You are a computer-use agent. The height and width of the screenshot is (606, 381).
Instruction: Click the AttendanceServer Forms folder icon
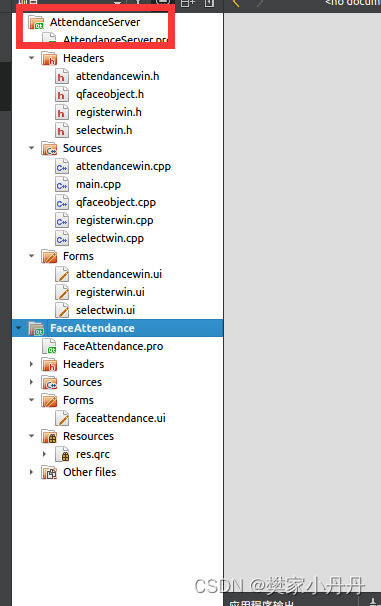pos(49,257)
